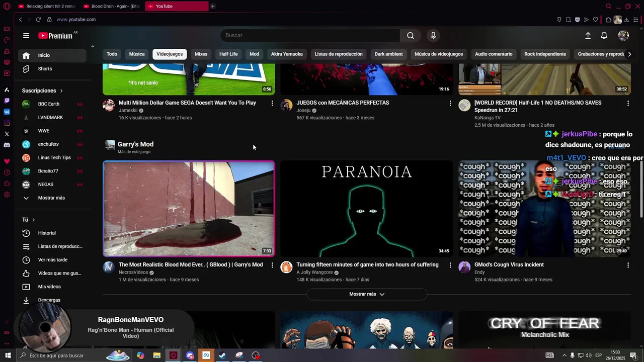Open Discord in the Opera sidebar
The height and width of the screenshot is (362, 644).
point(7,145)
